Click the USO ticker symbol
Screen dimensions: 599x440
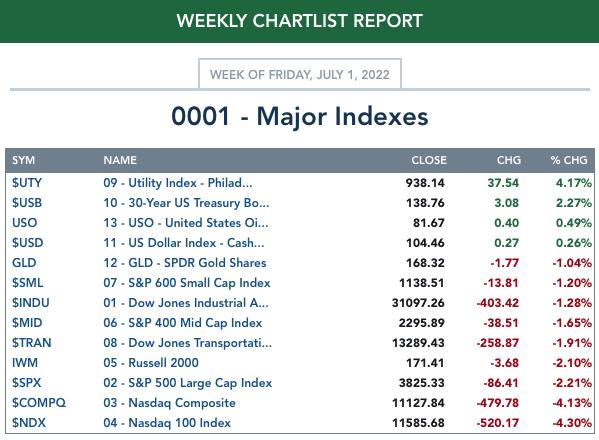tap(24, 223)
